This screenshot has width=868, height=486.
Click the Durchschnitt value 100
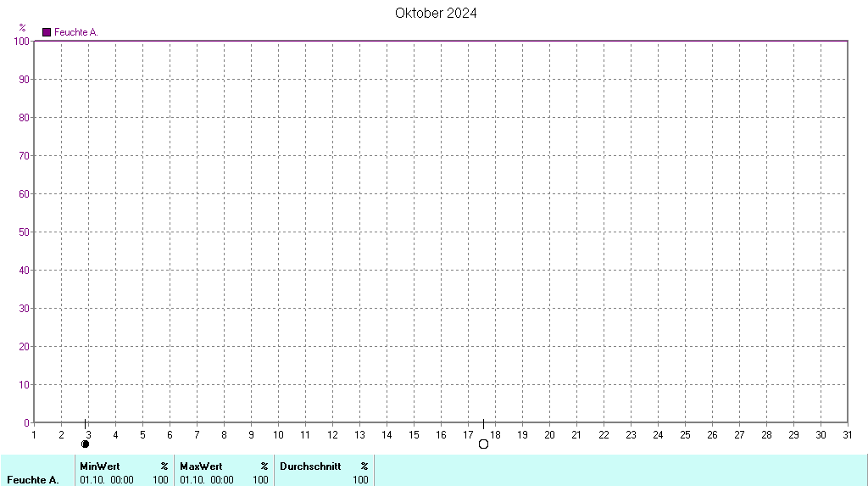click(x=360, y=480)
